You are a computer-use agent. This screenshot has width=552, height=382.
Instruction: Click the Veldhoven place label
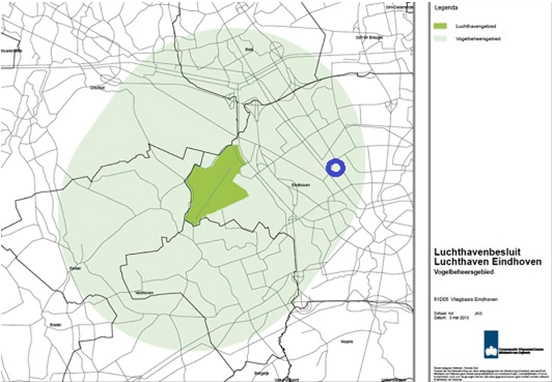click(x=144, y=293)
